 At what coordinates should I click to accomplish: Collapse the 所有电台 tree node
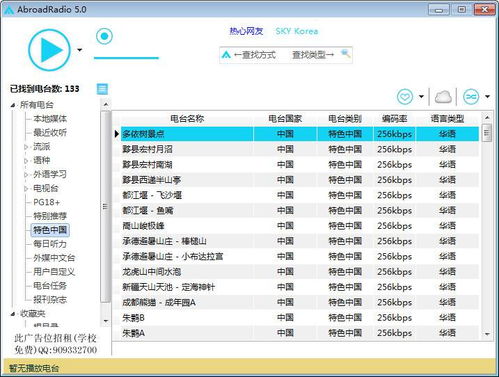coord(13,105)
